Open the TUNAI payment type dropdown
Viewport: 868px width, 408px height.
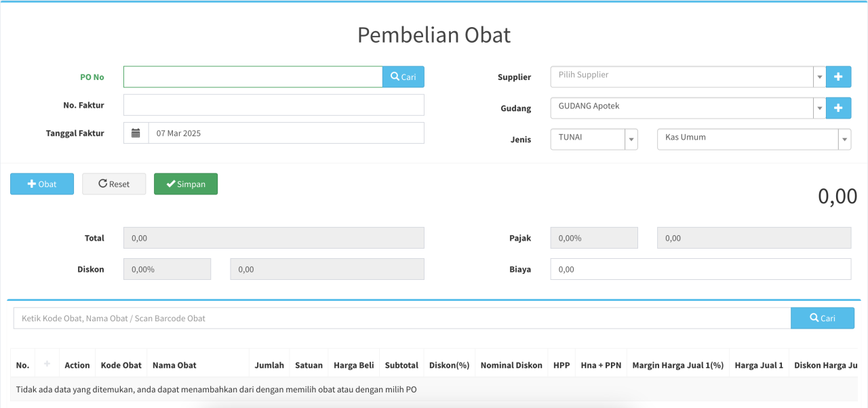pos(594,139)
